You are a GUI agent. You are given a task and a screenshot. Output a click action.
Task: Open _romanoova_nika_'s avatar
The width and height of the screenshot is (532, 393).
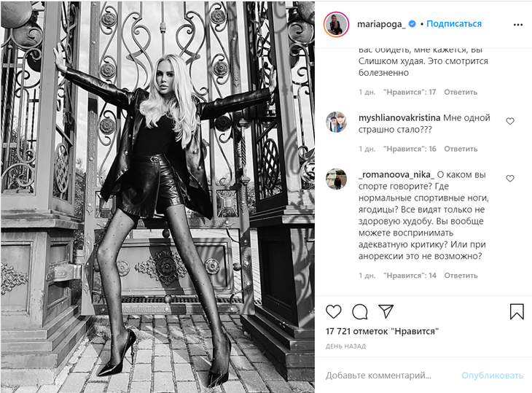click(x=336, y=179)
